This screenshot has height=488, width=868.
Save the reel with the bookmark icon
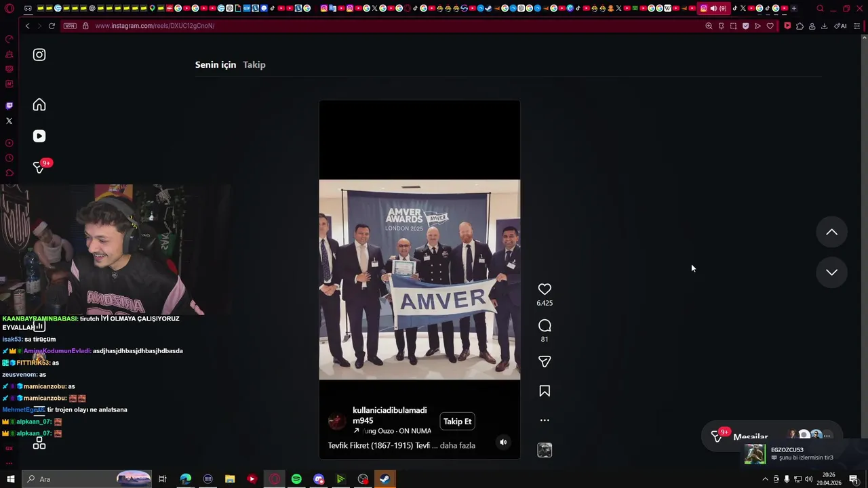(545, 391)
